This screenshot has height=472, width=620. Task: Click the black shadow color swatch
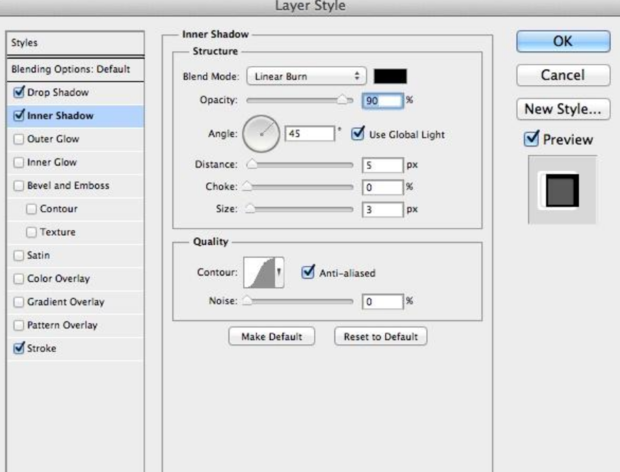[390, 76]
